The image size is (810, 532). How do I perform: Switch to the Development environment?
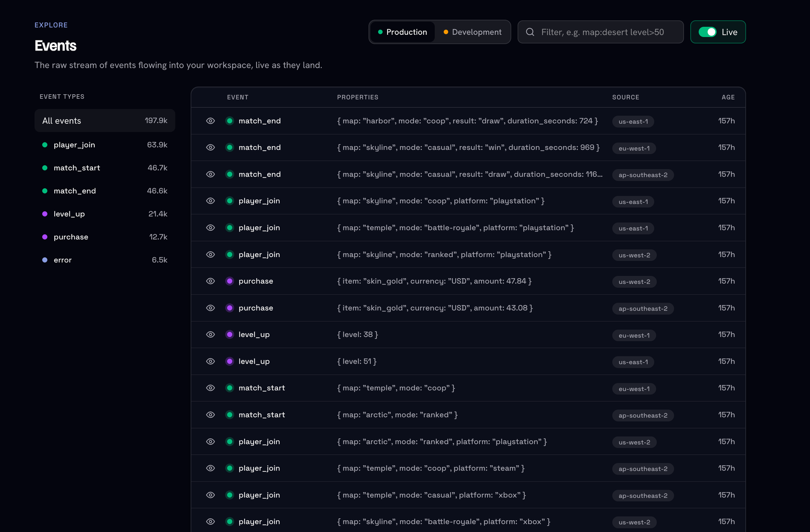(473, 32)
